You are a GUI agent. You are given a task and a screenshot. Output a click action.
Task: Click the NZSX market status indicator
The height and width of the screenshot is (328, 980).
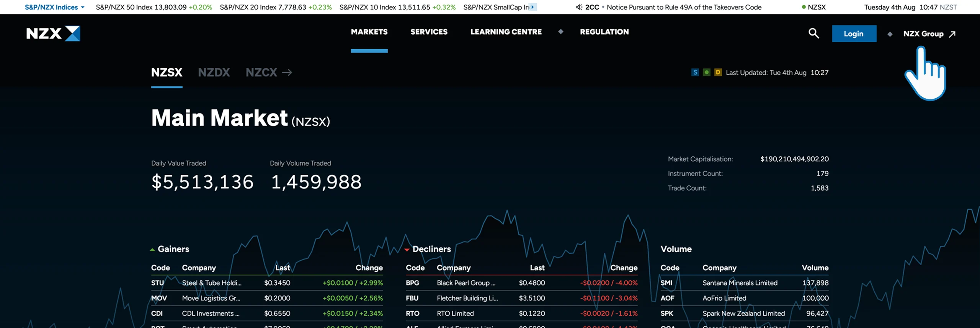pos(813,7)
